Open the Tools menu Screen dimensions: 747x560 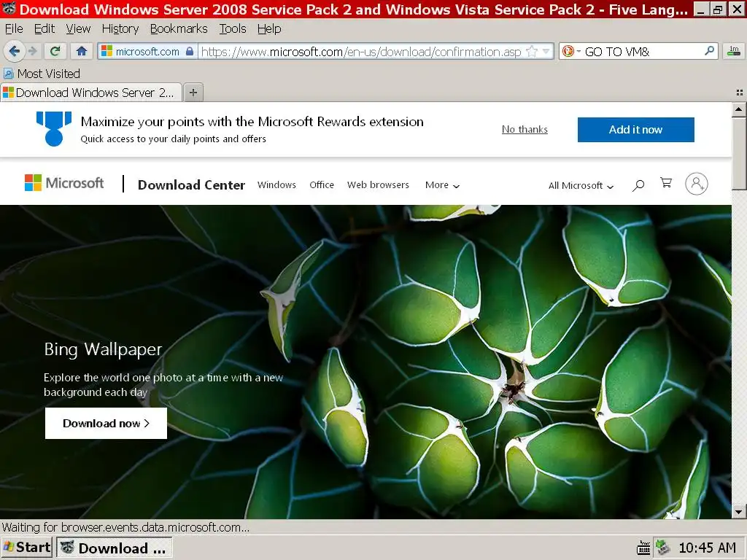pos(233,29)
